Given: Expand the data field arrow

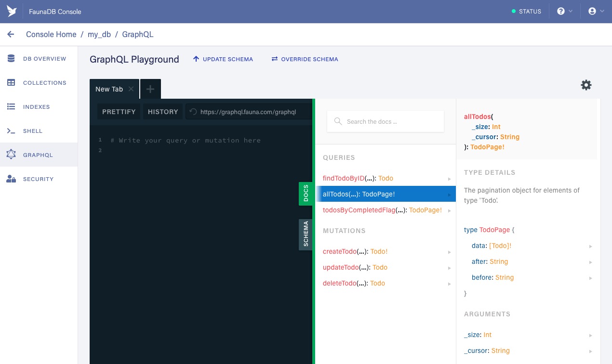Looking at the screenshot, I should pyautogui.click(x=590, y=246).
